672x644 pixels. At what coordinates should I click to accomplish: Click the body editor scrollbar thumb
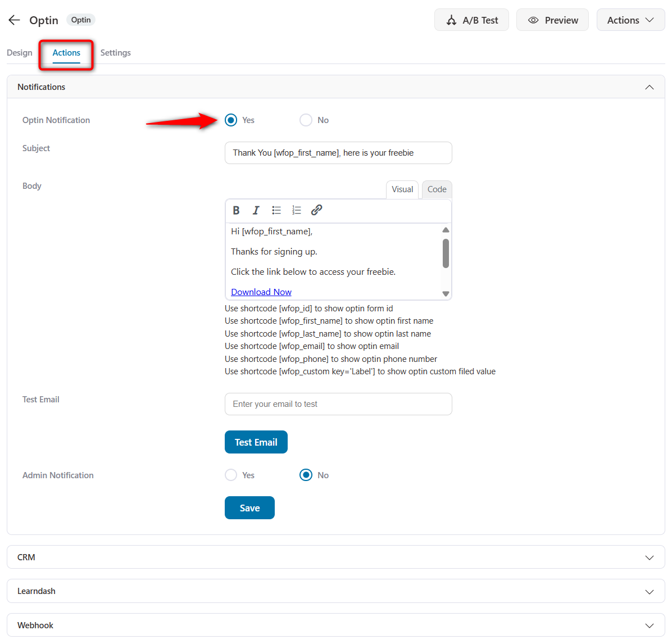pos(446,253)
